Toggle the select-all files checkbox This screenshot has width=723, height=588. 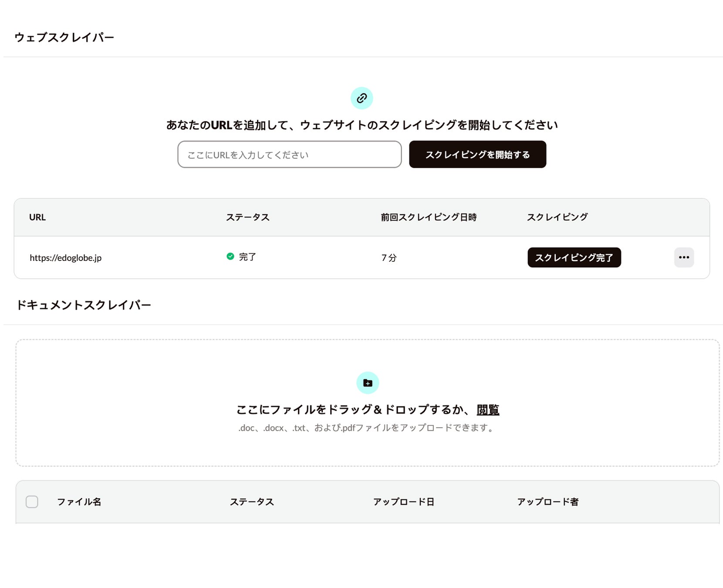click(32, 502)
